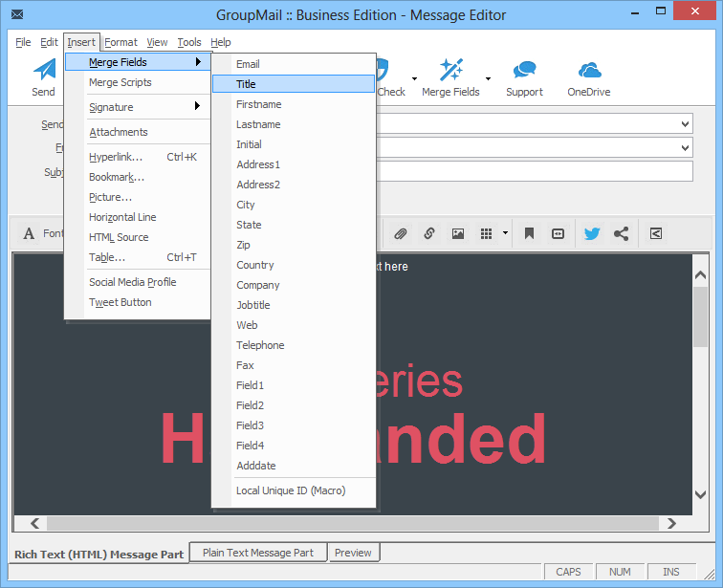The height and width of the screenshot is (588, 723).
Task: Insert the Company merge field
Action: click(294, 285)
